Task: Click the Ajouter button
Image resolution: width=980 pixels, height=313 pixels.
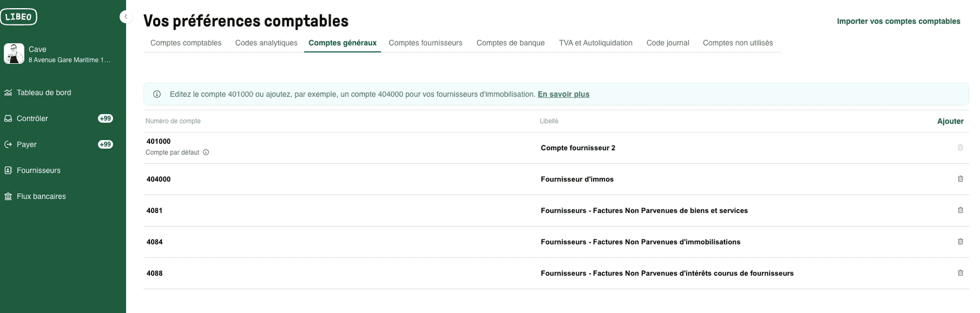Action: tap(950, 121)
